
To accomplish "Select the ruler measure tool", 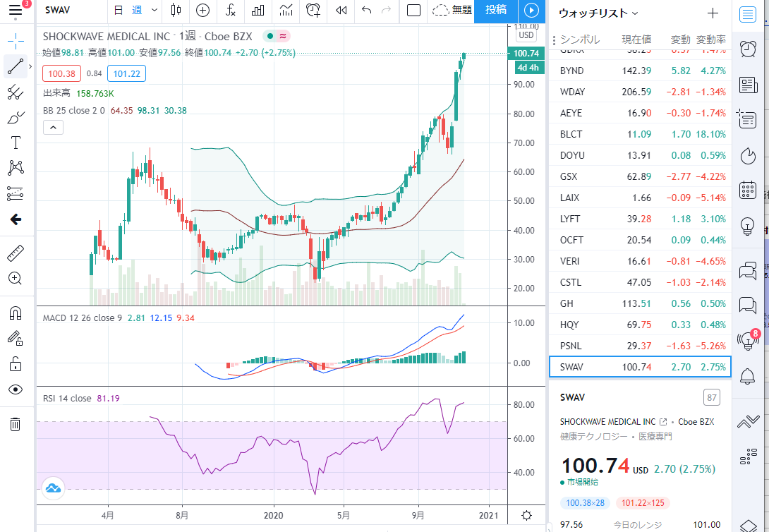I will (16, 253).
